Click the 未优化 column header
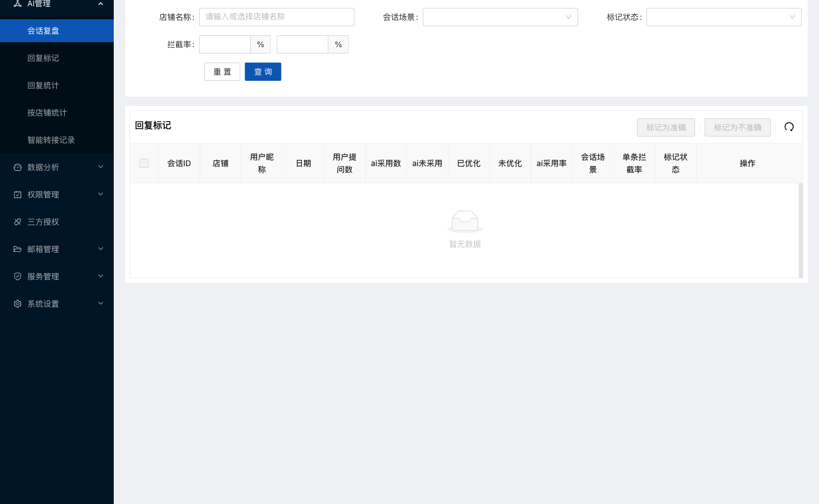 [510, 163]
